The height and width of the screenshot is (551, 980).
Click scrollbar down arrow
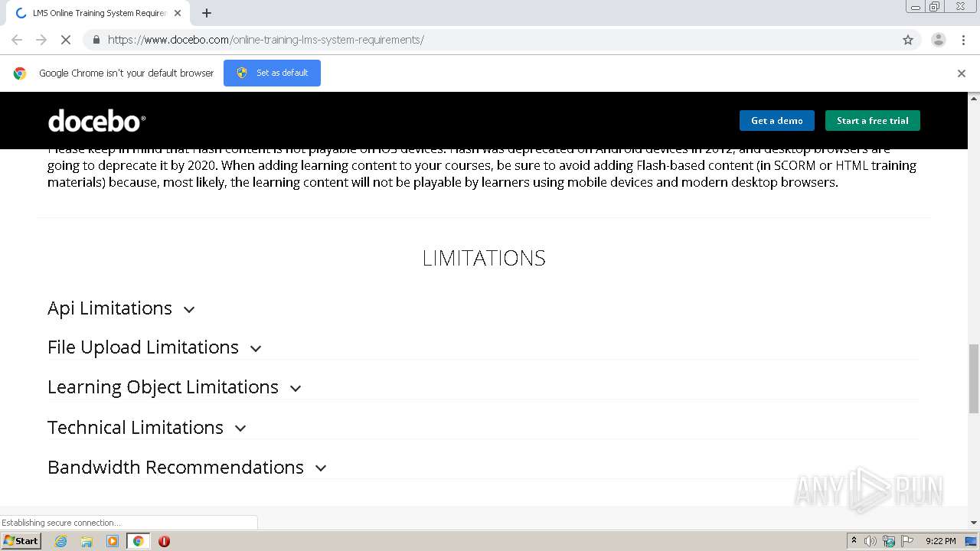[974, 523]
